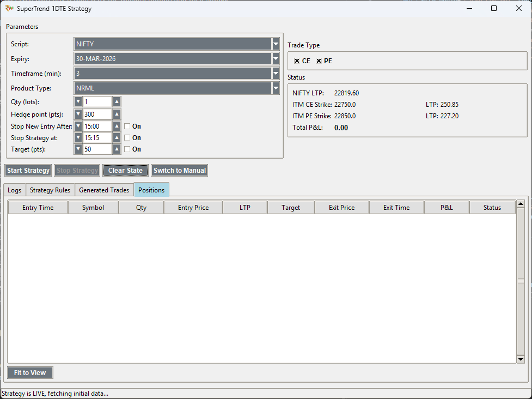Enable the Target (pts) On checkbox

(x=127, y=149)
